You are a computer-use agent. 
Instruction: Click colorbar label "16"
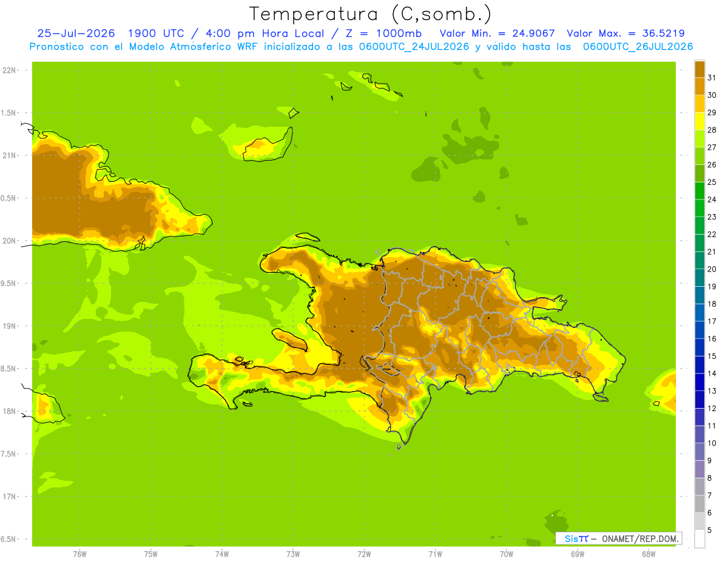click(712, 338)
